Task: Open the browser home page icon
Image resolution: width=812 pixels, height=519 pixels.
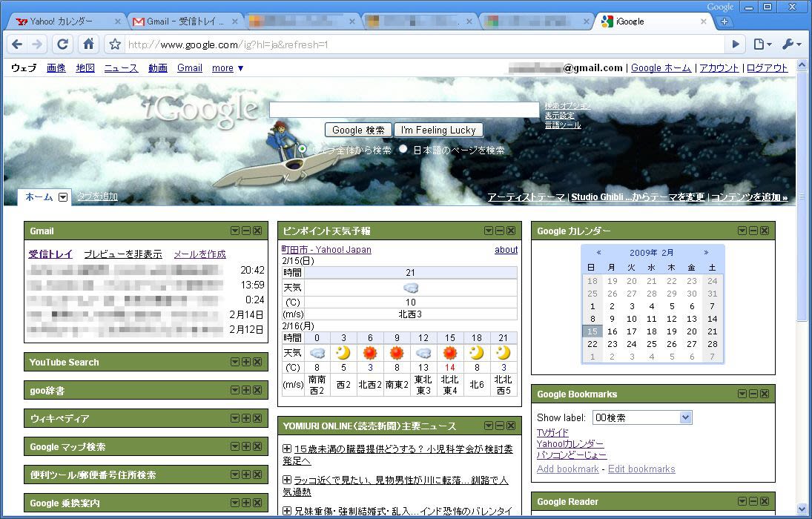Action: pos(88,44)
